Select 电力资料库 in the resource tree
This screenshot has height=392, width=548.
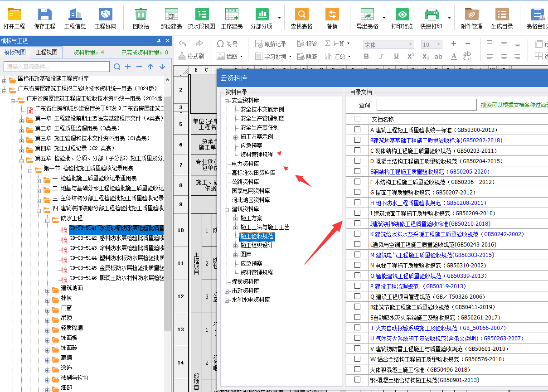click(x=245, y=164)
